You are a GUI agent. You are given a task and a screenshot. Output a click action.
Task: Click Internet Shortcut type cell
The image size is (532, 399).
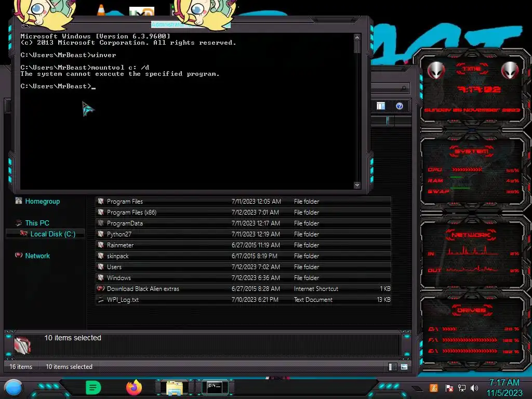(316, 289)
